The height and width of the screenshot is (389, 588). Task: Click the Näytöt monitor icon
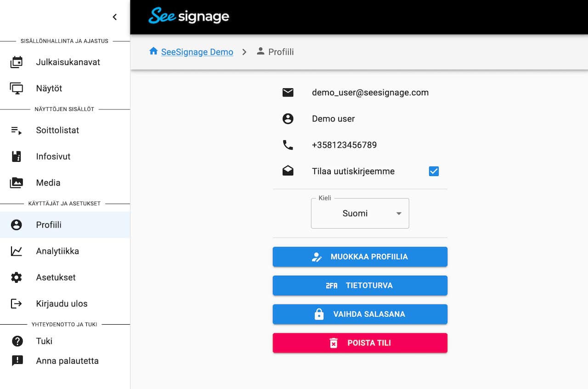[17, 88]
